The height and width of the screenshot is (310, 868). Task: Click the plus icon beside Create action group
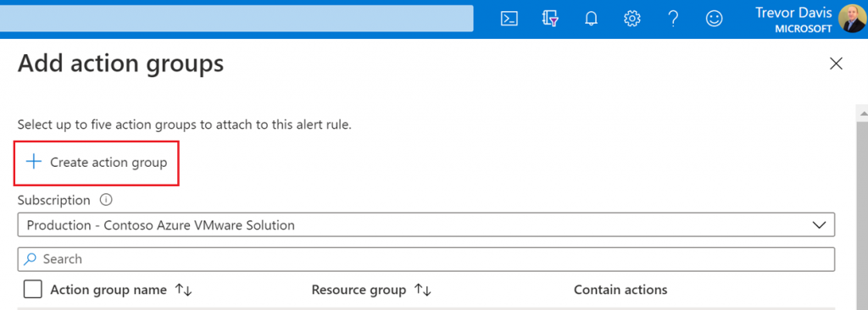coord(34,162)
